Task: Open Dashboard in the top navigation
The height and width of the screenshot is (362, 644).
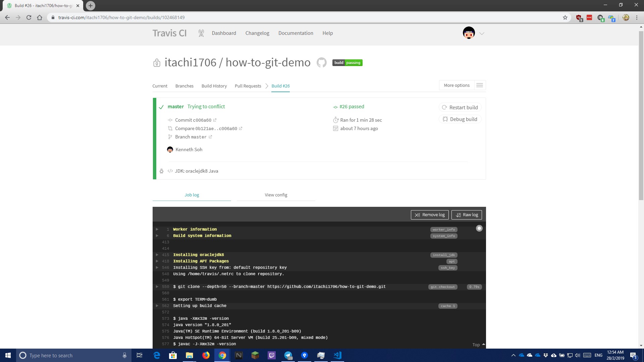Action: (x=224, y=33)
